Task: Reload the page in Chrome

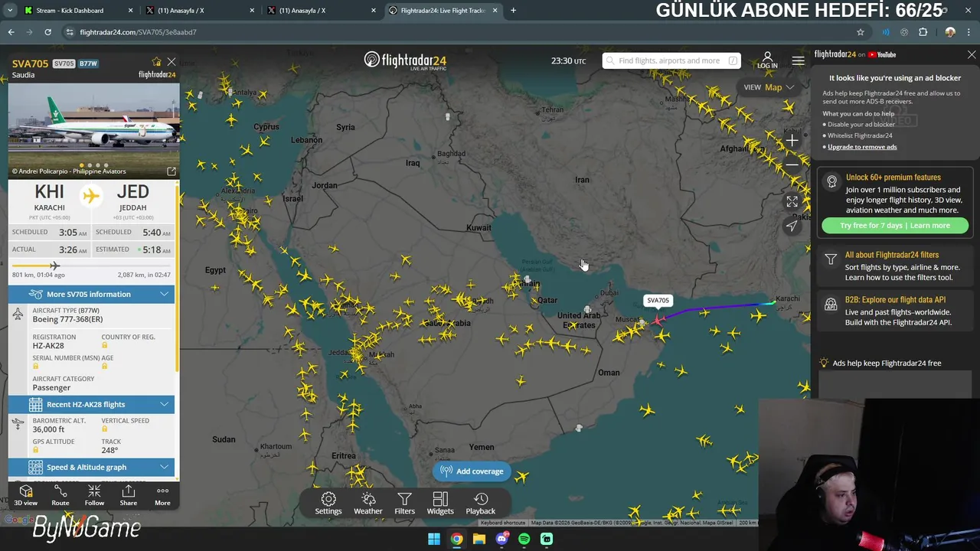Action: (x=47, y=32)
